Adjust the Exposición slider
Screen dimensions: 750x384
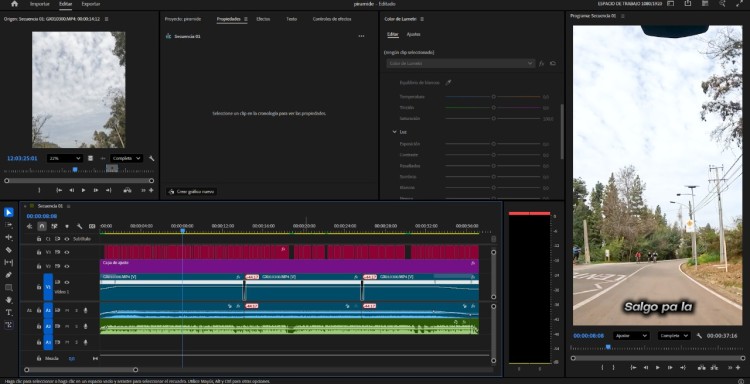click(x=493, y=144)
